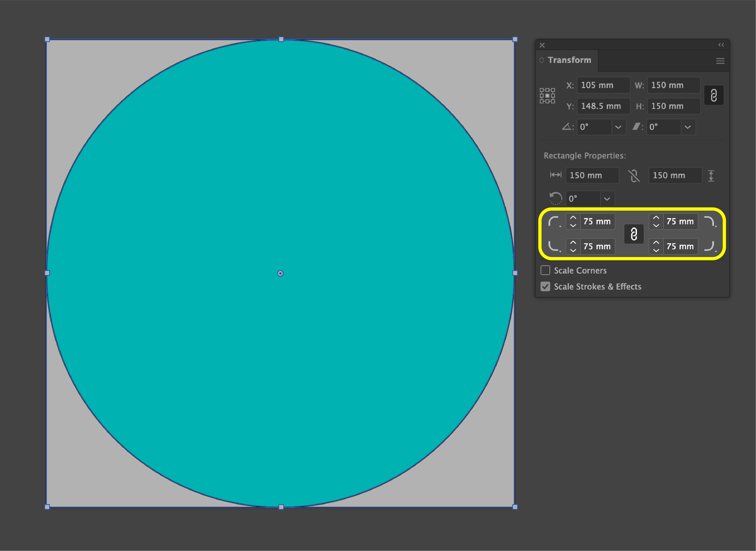Open bottom-right corner type icon menu
Viewport: 756px width, 551px height.
coord(710,247)
